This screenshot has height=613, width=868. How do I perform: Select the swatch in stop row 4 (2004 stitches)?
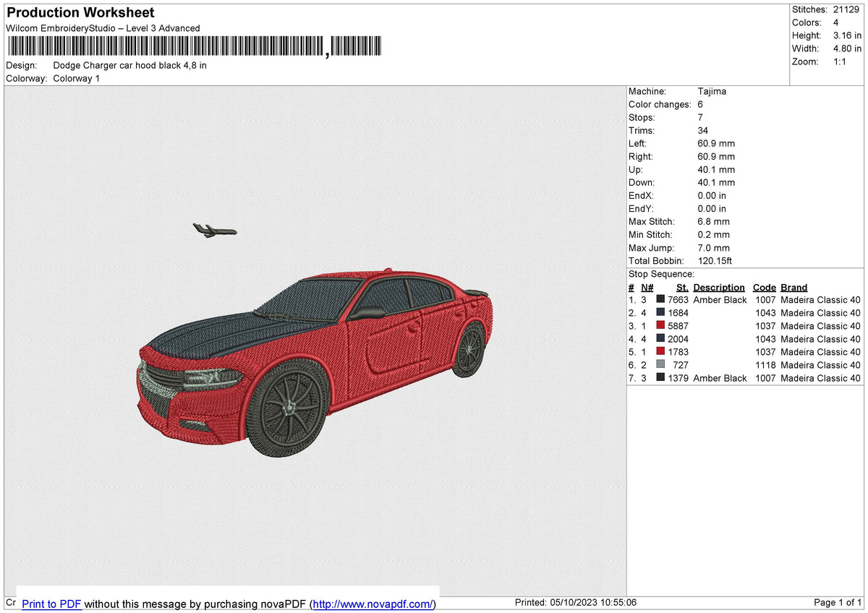coord(660,339)
